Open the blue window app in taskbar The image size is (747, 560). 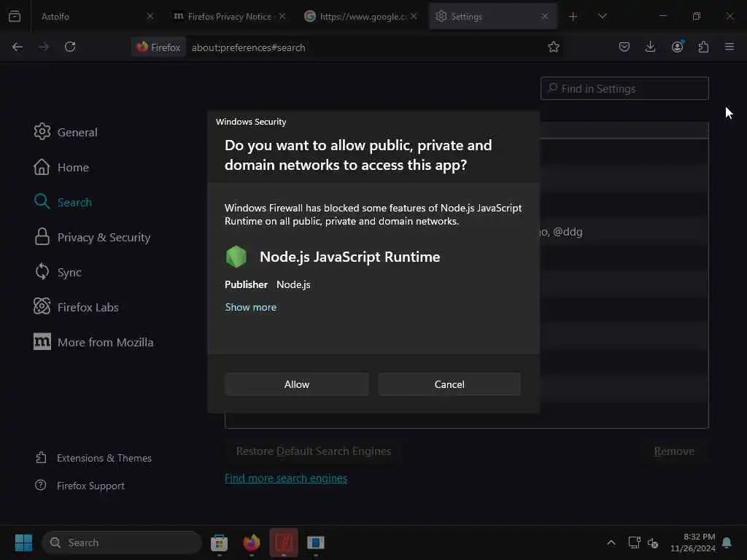(x=316, y=542)
